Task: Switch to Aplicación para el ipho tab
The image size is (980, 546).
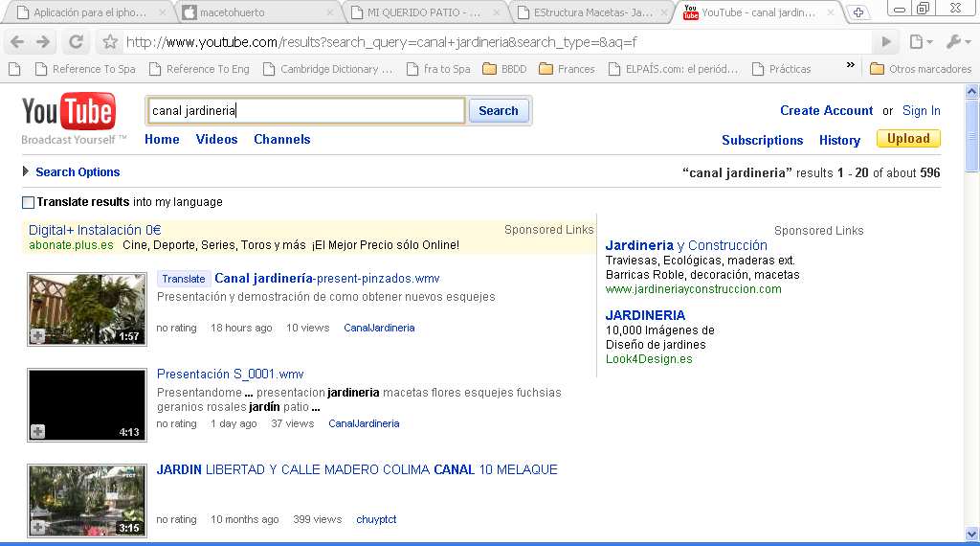Action: [x=90, y=12]
